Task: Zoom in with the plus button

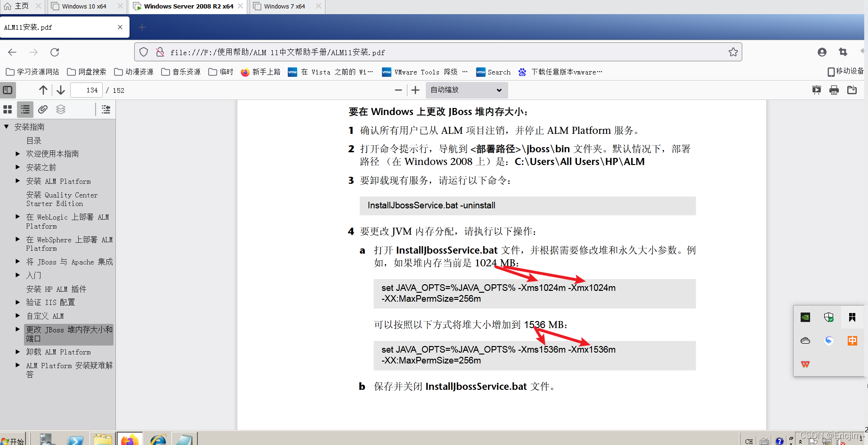Action: [x=415, y=90]
